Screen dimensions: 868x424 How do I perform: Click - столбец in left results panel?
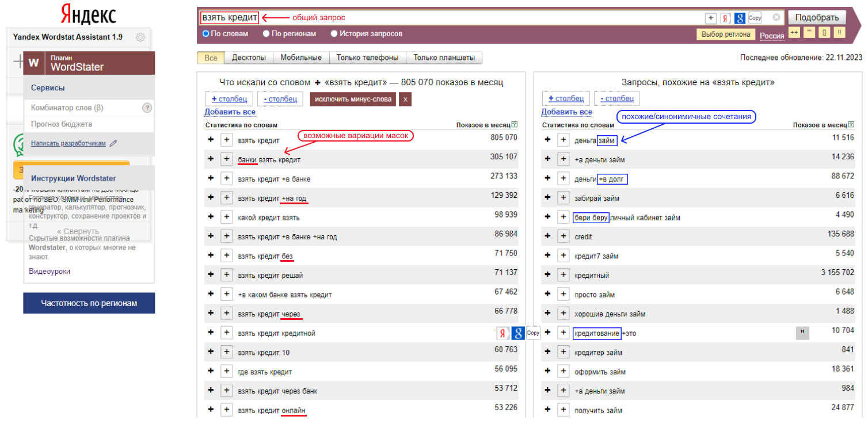tap(280, 99)
